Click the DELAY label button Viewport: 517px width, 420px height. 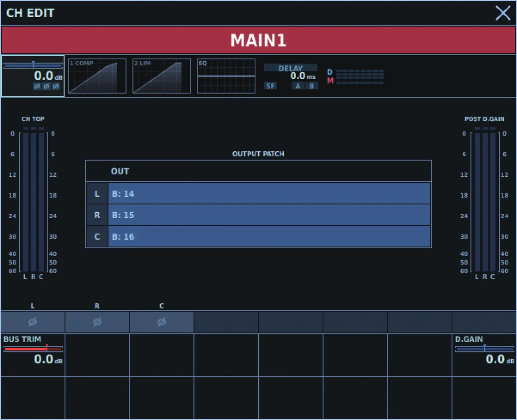coord(291,68)
